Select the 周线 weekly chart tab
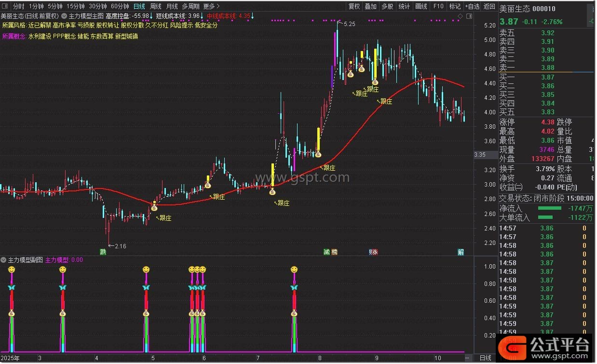Screen dimensions: 597x364 pos(155,6)
